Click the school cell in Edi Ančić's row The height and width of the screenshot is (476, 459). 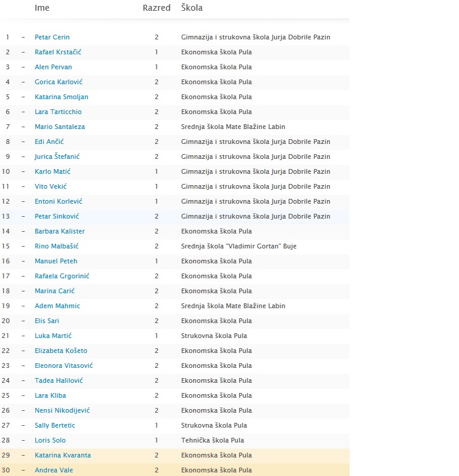click(255, 142)
